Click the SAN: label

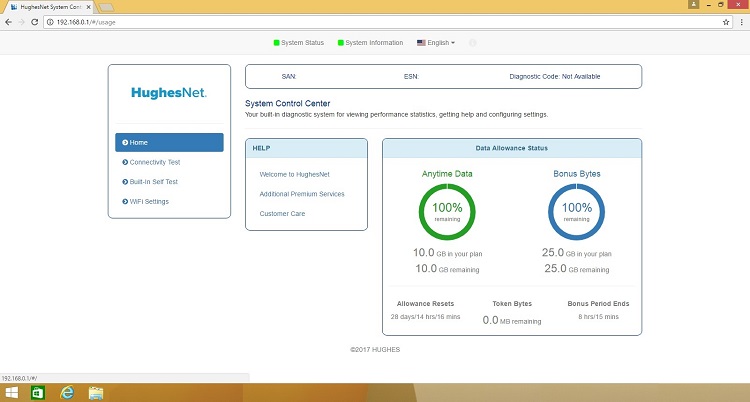tap(289, 77)
